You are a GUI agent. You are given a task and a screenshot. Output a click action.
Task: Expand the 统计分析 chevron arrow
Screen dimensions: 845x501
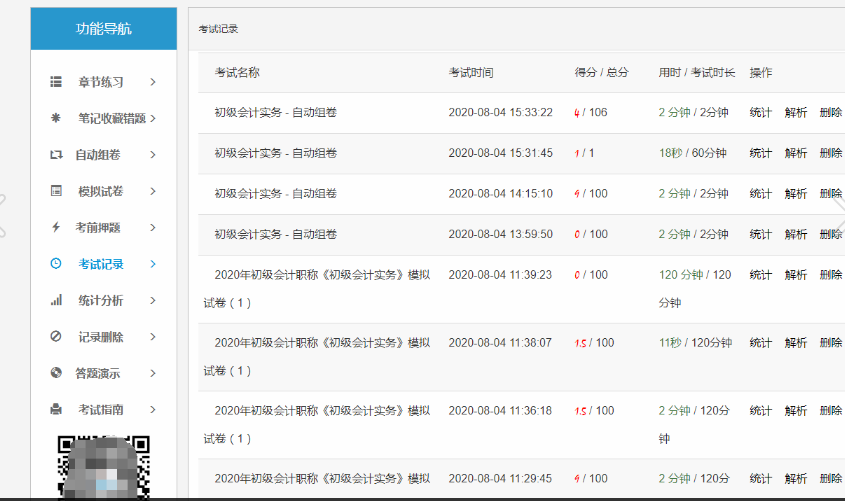[153, 300]
